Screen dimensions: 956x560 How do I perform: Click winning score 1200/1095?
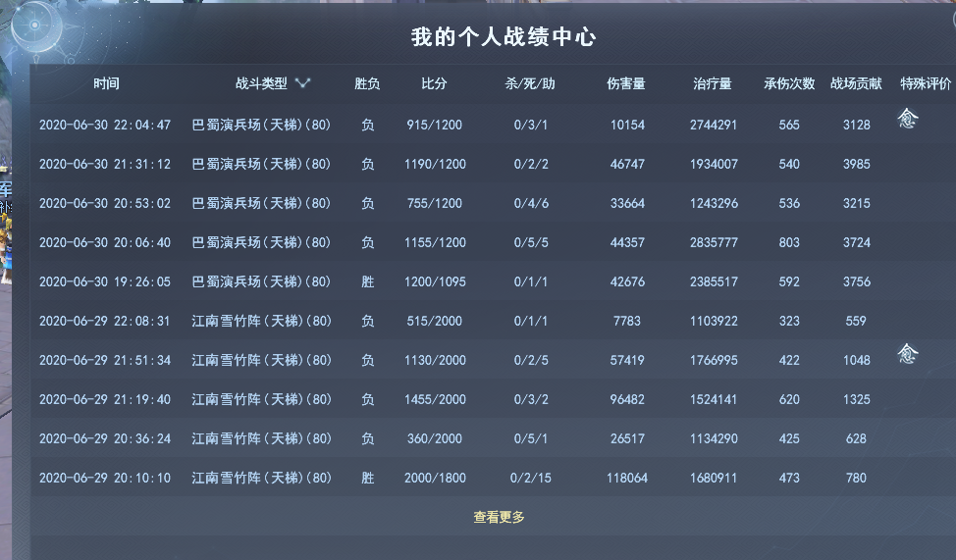[x=435, y=282]
